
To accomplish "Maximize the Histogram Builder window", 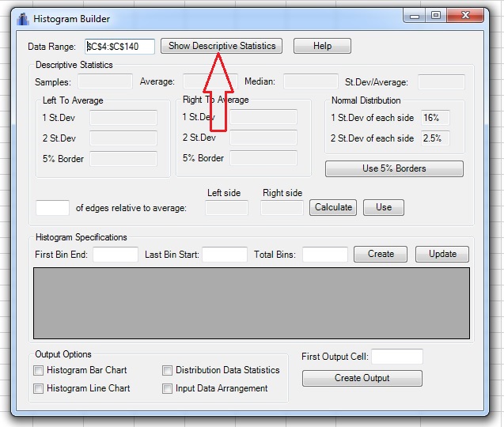I will coord(436,16).
